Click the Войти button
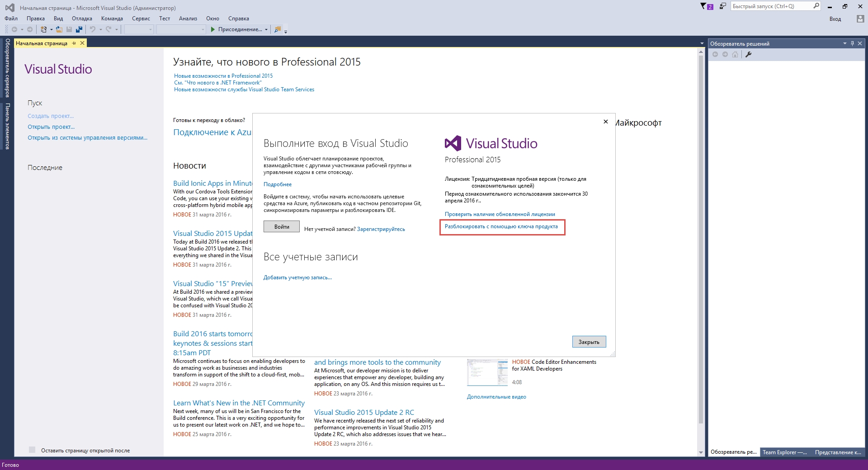The image size is (868, 470). pos(282,226)
